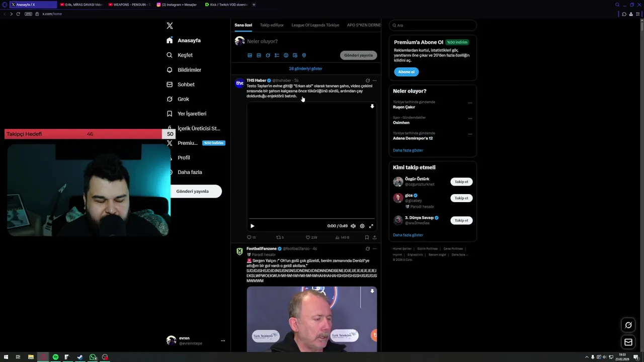Reload page in browser toolbar
The width and height of the screenshot is (644, 362).
click(x=18, y=14)
